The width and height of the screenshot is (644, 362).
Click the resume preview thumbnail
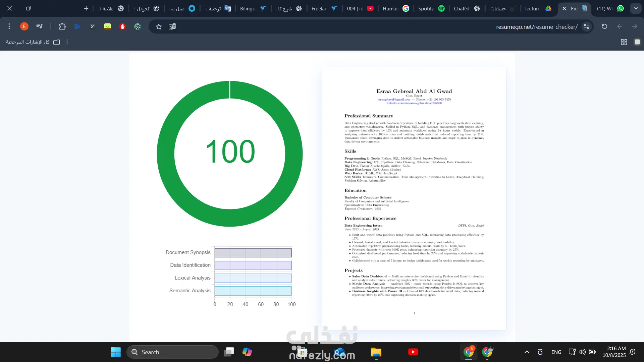pos(414,198)
